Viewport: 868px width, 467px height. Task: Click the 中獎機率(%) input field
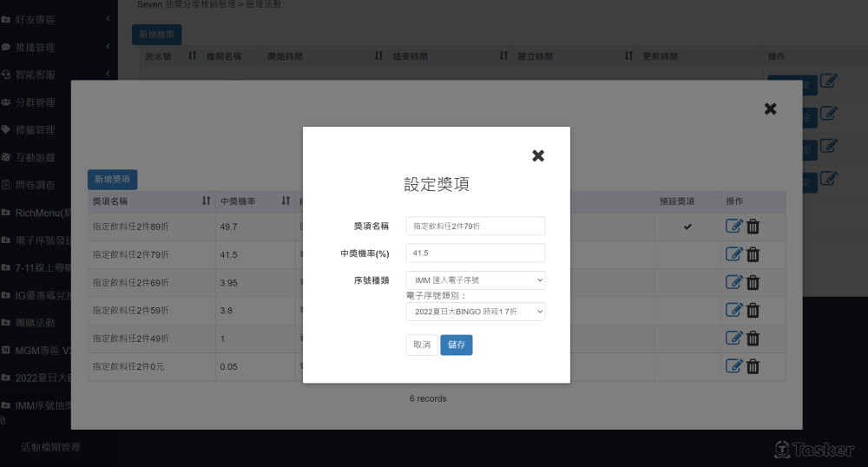[476, 253]
